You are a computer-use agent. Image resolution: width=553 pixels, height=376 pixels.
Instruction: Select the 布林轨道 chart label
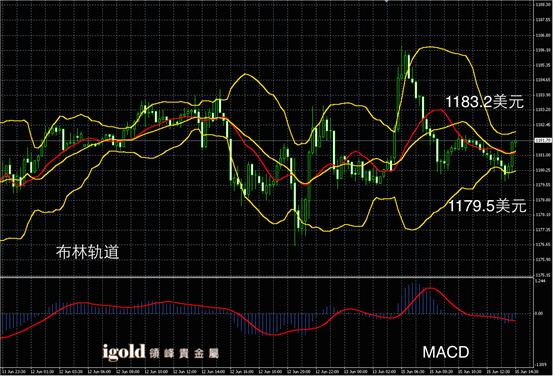[87, 252]
